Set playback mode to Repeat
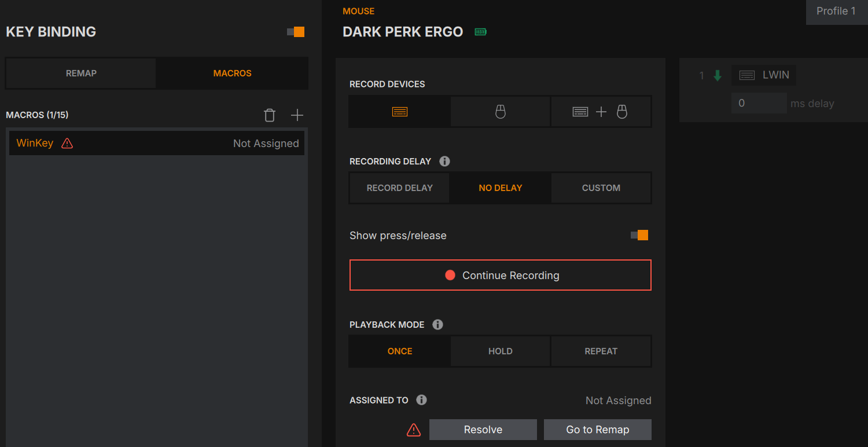 coord(601,351)
